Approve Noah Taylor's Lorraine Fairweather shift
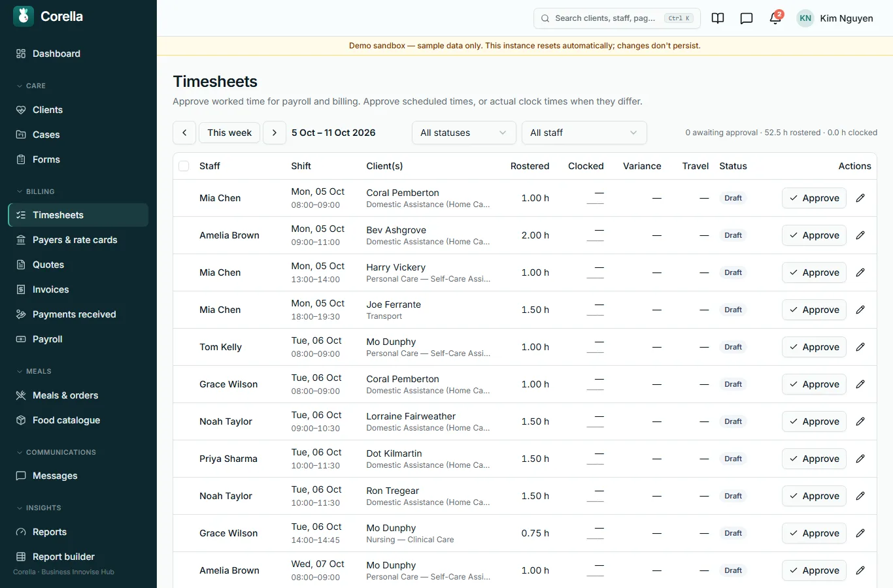 [x=814, y=421]
